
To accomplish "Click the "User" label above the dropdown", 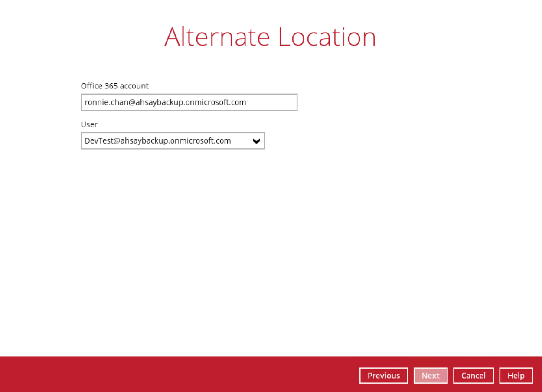I will click(x=89, y=124).
